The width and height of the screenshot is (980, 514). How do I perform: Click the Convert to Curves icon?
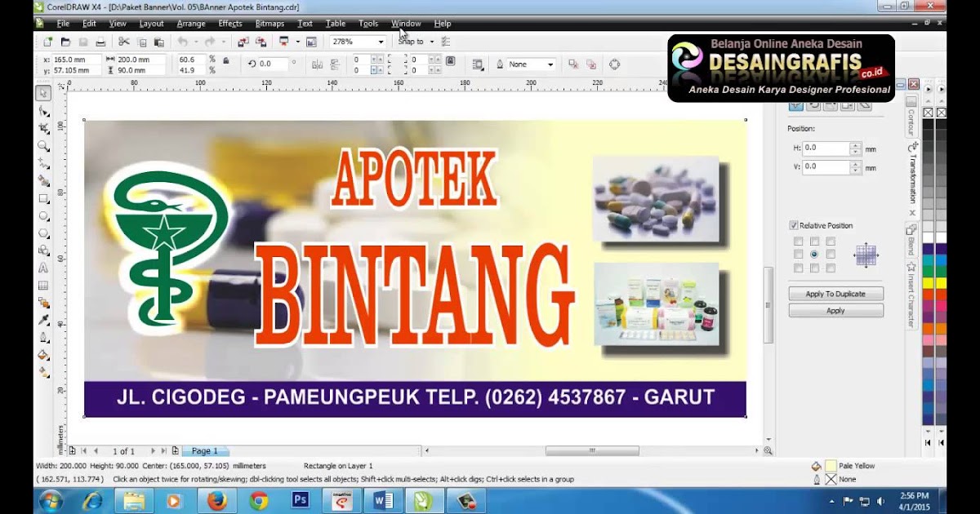click(x=615, y=64)
